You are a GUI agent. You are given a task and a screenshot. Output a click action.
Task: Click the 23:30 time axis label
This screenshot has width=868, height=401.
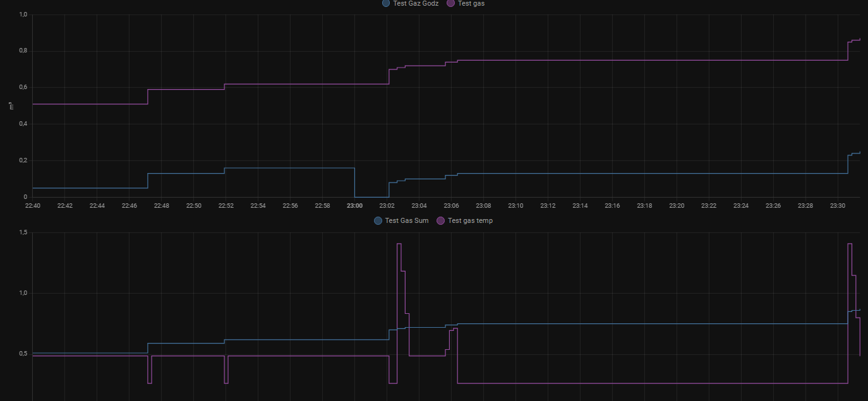click(838, 206)
